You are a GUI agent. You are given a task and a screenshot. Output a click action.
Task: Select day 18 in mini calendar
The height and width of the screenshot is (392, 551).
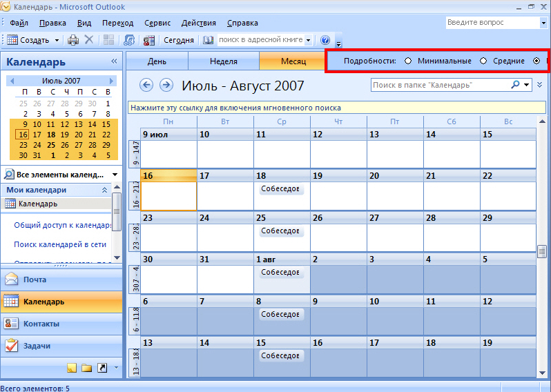51,135
